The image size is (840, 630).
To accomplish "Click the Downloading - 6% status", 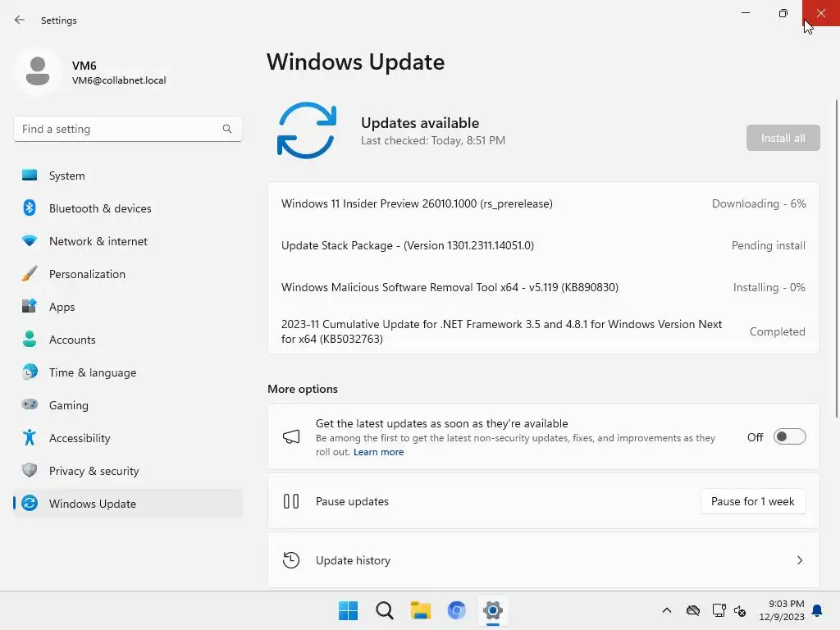I will (x=759, y=203).
